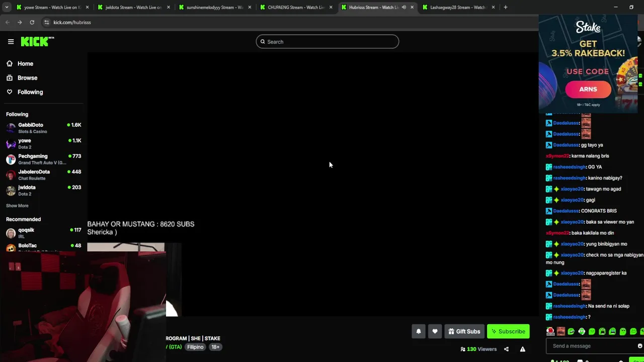The height and width of the screenshot is (362, 644).
Task: Click the Gift Subs button
Action: tap(464, 331)
